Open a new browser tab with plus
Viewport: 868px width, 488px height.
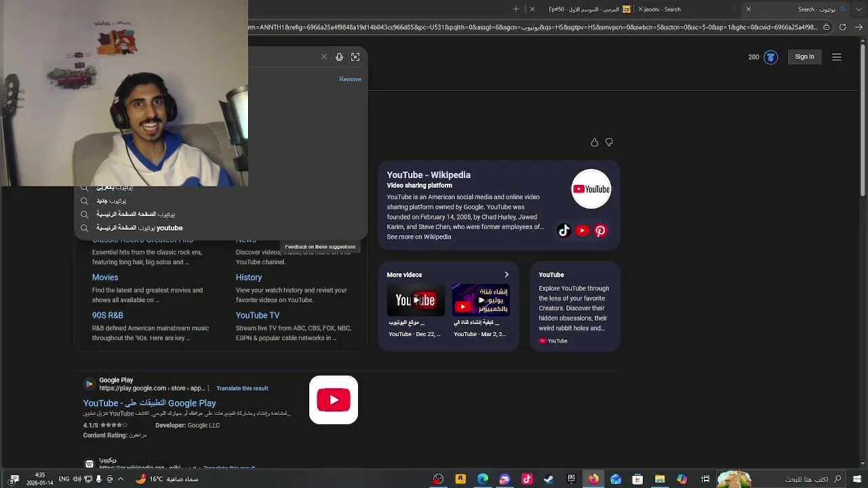516,9
